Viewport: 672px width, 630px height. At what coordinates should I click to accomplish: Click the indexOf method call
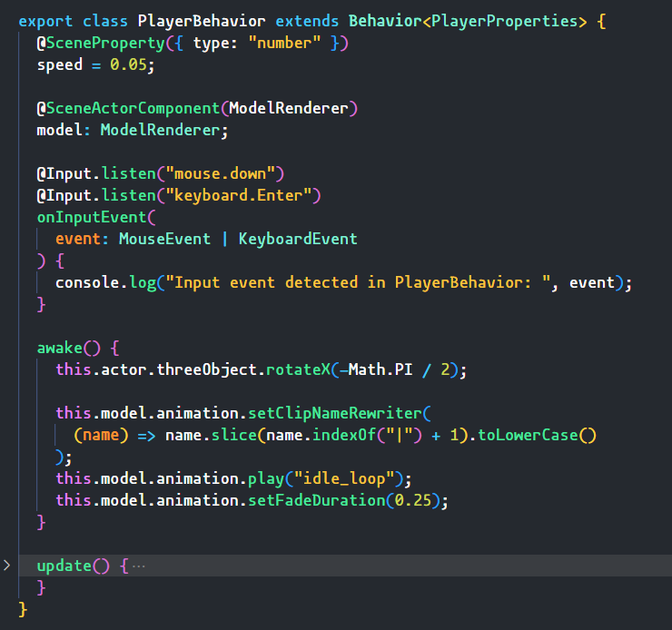tap(343, 435)
